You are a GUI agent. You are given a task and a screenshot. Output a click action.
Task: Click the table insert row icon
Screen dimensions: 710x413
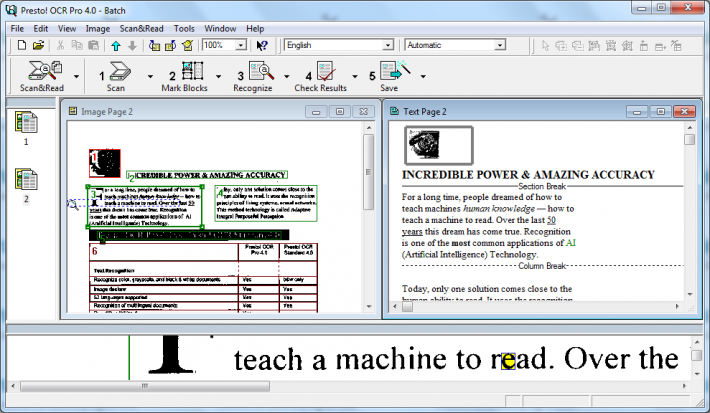coord(660,46)
